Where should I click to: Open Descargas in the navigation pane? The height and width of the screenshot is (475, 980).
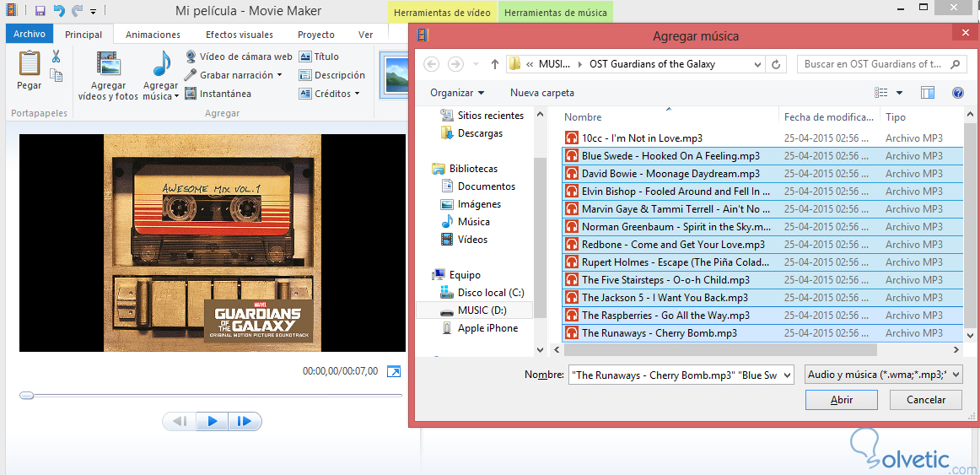point(471,133)
